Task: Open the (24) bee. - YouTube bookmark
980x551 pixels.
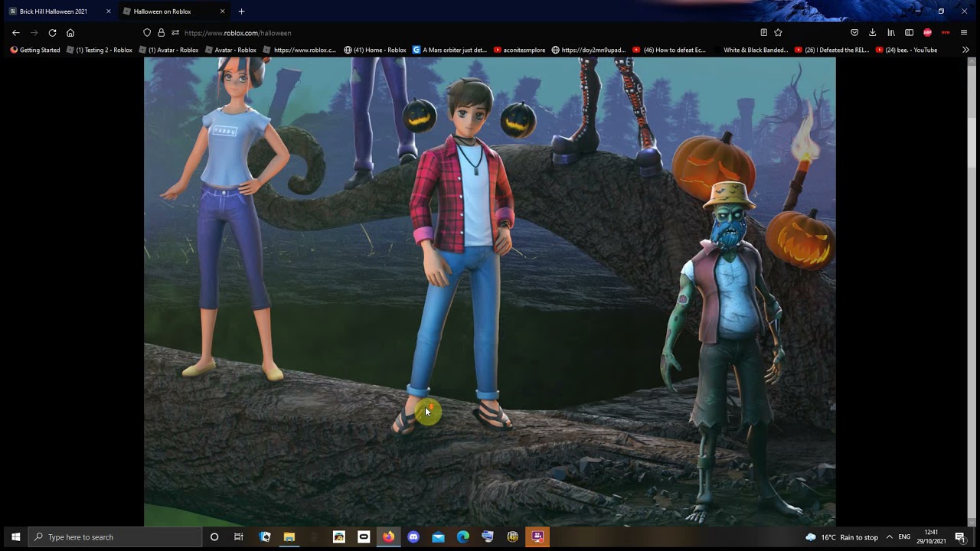Action: click(x=907, y=50)
